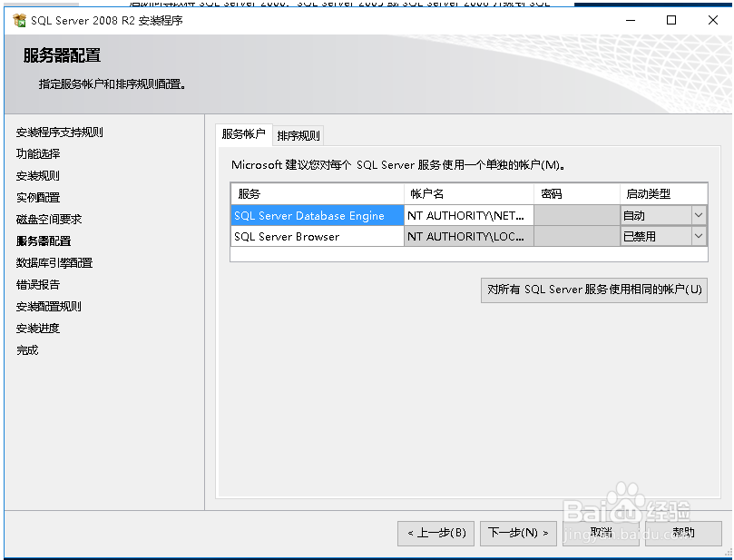Image resolution: width=734 pixels, height=560 pixels.
Task: Click 对所有 SQL Server 服务使用相同的帐户 button
Action: click(593, 290)
